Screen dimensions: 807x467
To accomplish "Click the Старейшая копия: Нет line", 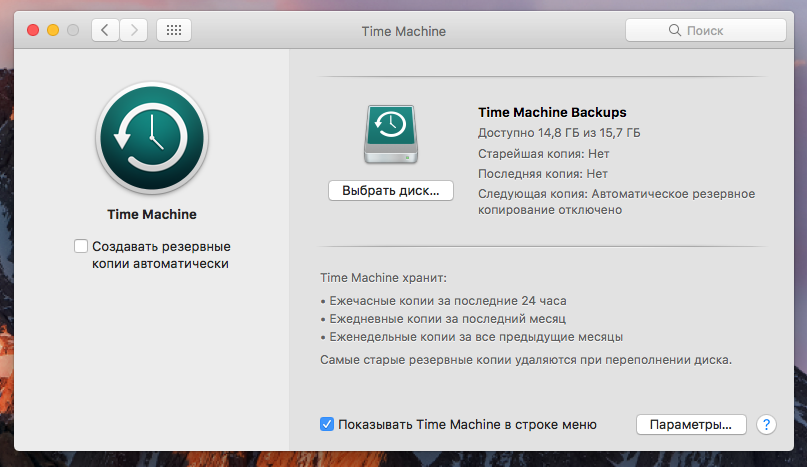I will tap(543, 154).
